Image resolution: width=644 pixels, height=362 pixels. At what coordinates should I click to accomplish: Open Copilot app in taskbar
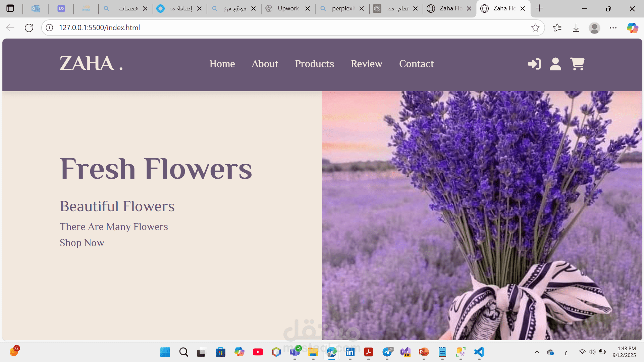pyautogui.click(x=239, y=352)
